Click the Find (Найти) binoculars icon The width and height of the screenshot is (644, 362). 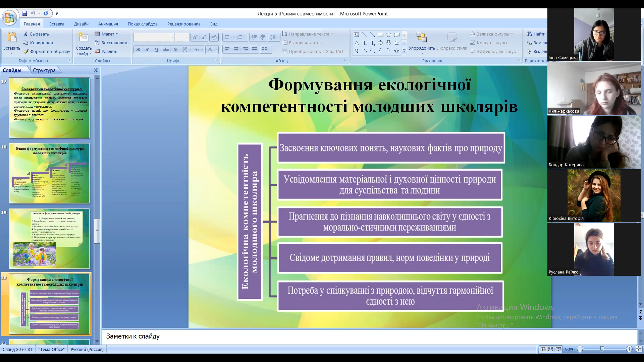(x=529, y=34)
